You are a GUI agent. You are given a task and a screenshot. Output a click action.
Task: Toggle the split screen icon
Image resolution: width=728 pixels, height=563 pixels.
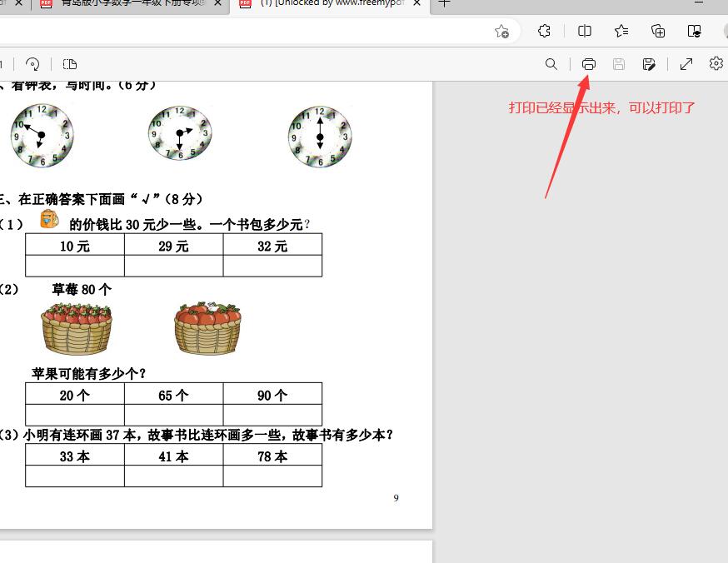(x=585, y=31)
